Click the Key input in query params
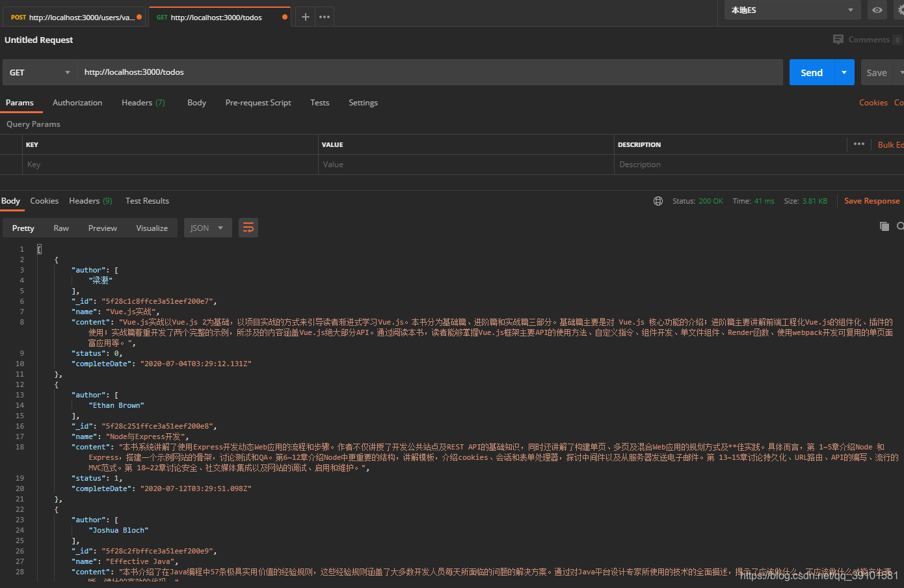This screenshot has width=904, height=588. point(170,165)
